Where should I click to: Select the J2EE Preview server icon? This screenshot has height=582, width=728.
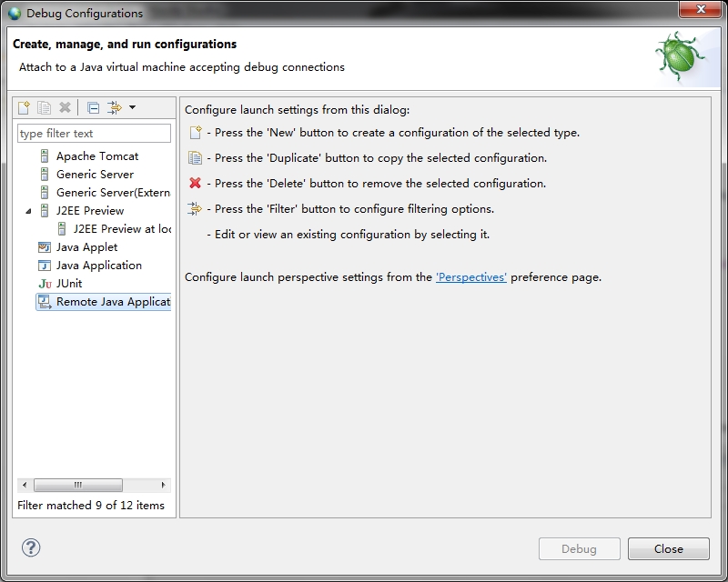pyautogui.click(x=45, y=211)
